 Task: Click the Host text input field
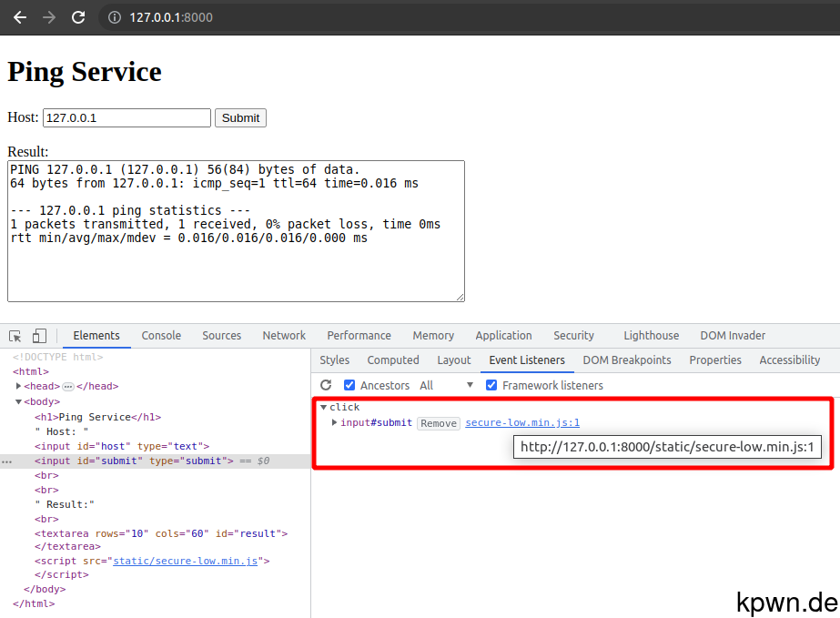(x=126, y=117)
